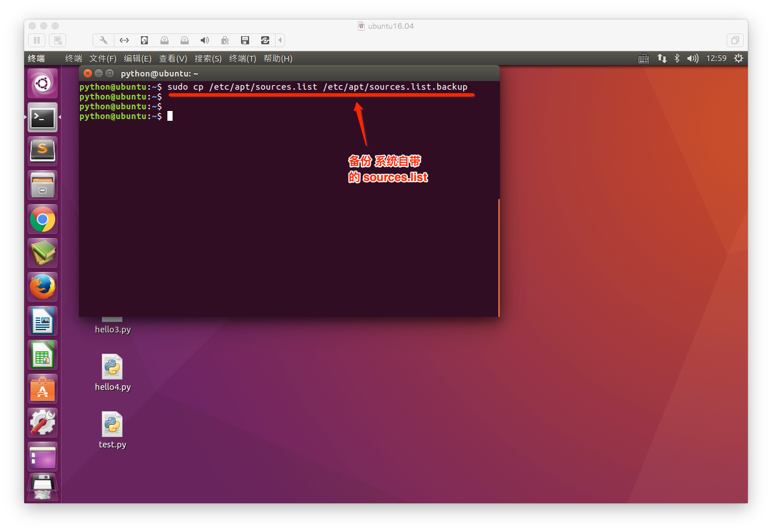This screenshot has width=772, height=532.
Task: Launch Firefox from the dock
Action: (x=43, y=287)
